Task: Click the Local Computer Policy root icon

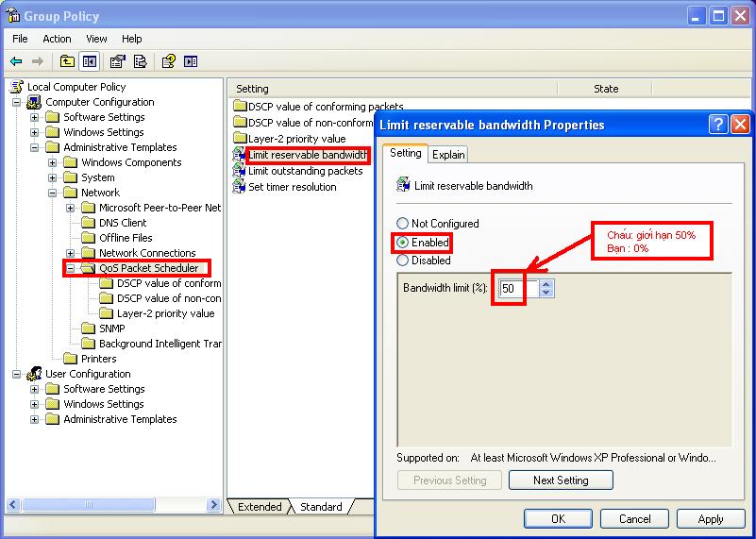Action: point(17,87)
